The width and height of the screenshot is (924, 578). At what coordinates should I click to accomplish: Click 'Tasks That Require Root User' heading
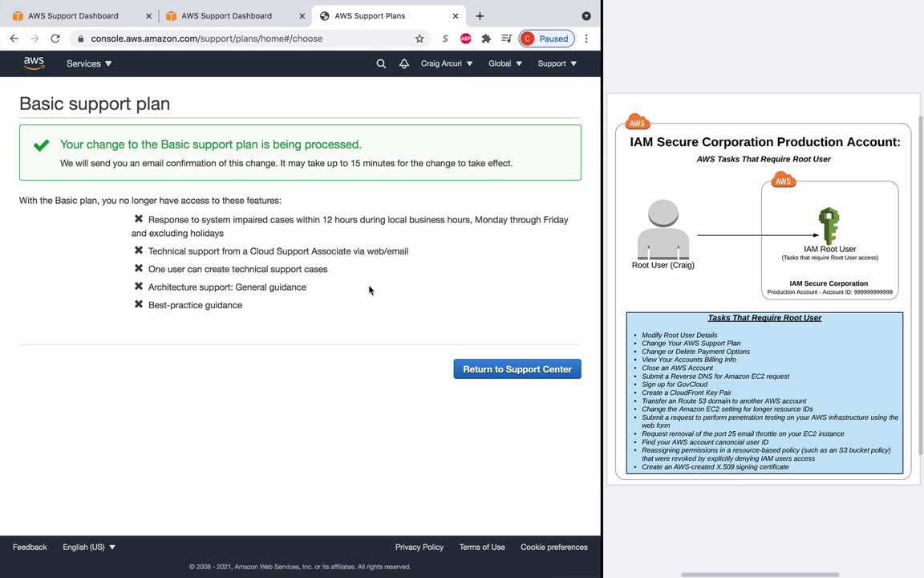[x=764, y=318]
